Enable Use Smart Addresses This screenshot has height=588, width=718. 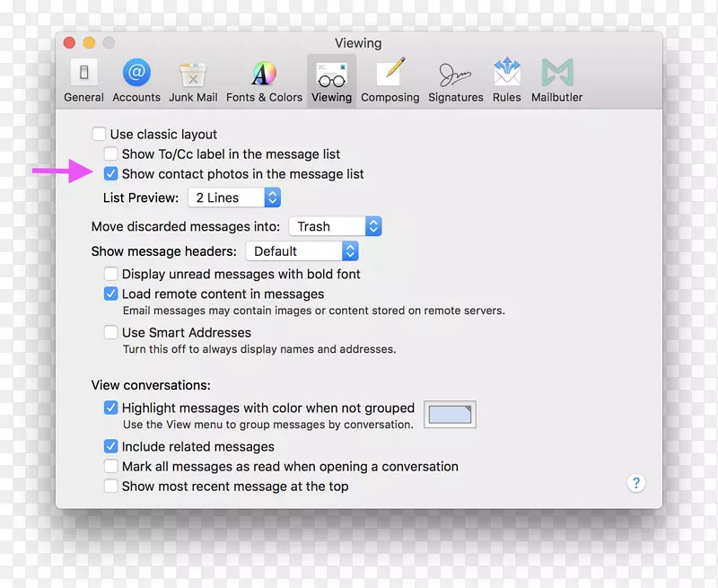click(111, 333)
